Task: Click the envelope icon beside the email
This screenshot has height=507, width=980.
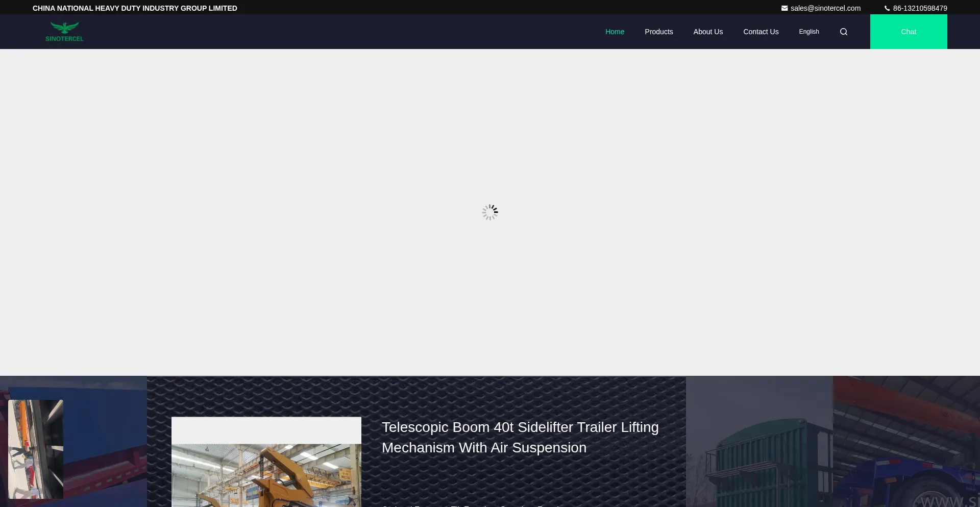Action: [784, 8]
